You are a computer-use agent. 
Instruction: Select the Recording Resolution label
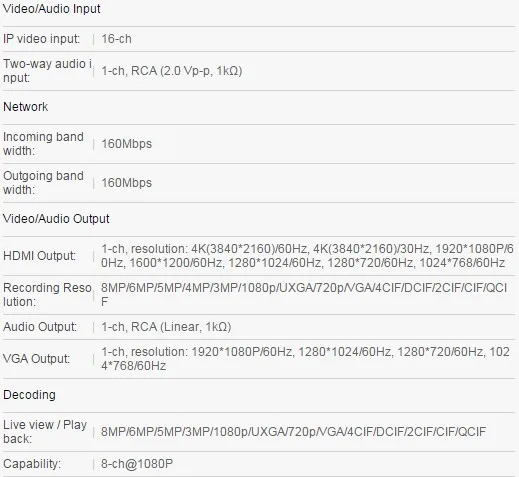click(x=47, y=295)
